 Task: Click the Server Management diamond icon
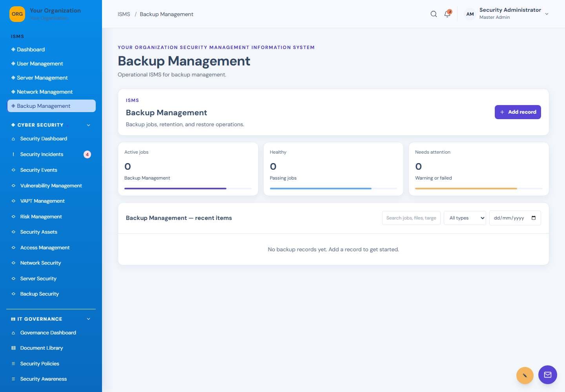[13, 78]
